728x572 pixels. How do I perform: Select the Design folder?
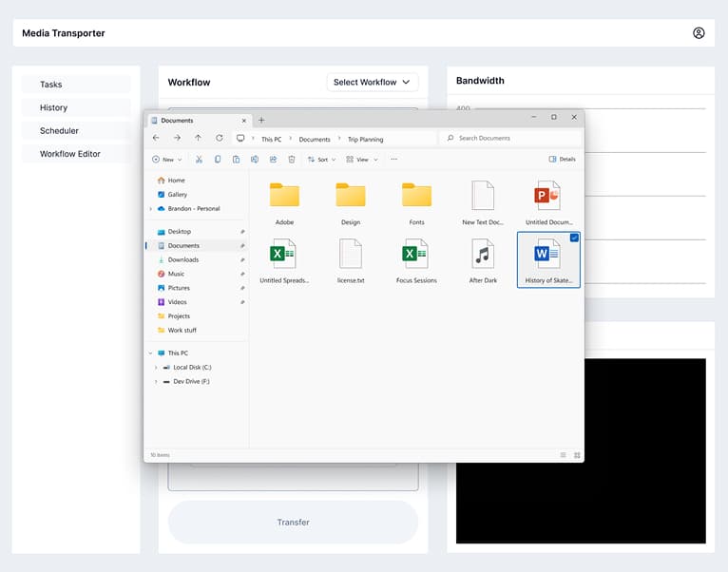pos(351,203)
